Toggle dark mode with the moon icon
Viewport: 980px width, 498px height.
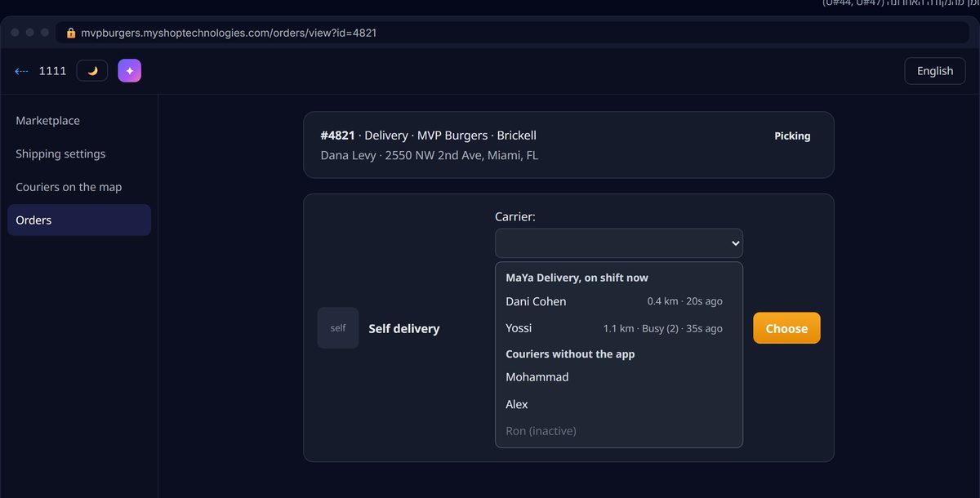point(92,71)
